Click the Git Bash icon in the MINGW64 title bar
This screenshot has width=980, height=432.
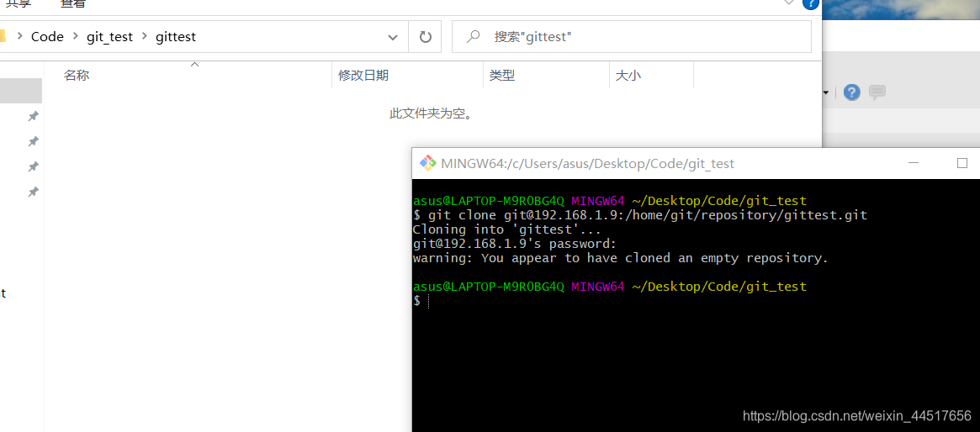click(427, 164)
